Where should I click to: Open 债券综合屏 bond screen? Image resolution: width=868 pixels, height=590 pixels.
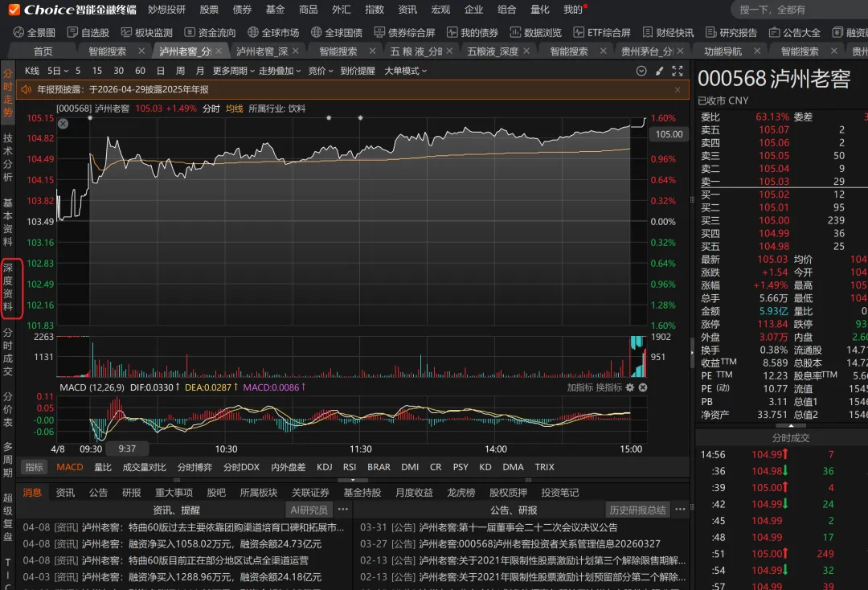click(x=404, y=33)
